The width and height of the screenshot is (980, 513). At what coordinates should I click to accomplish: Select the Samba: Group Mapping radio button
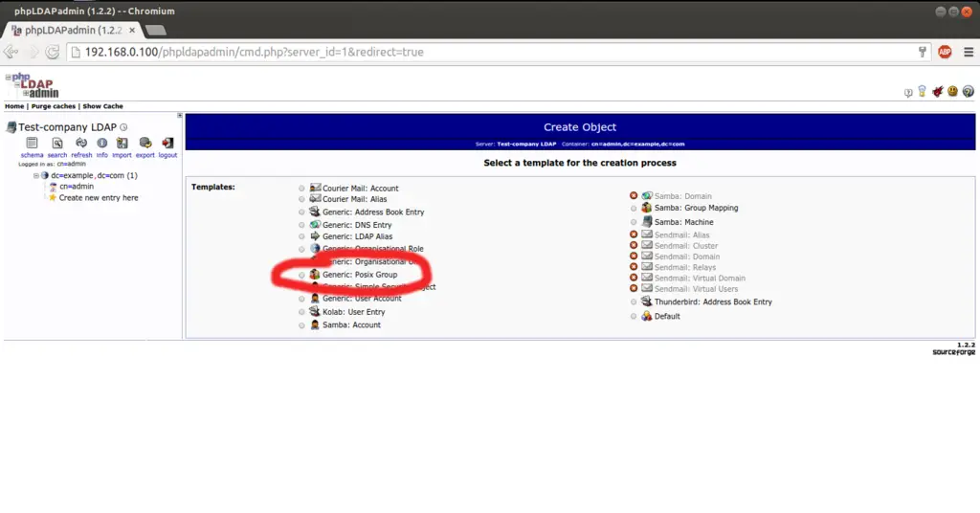[x=634, y=208]
